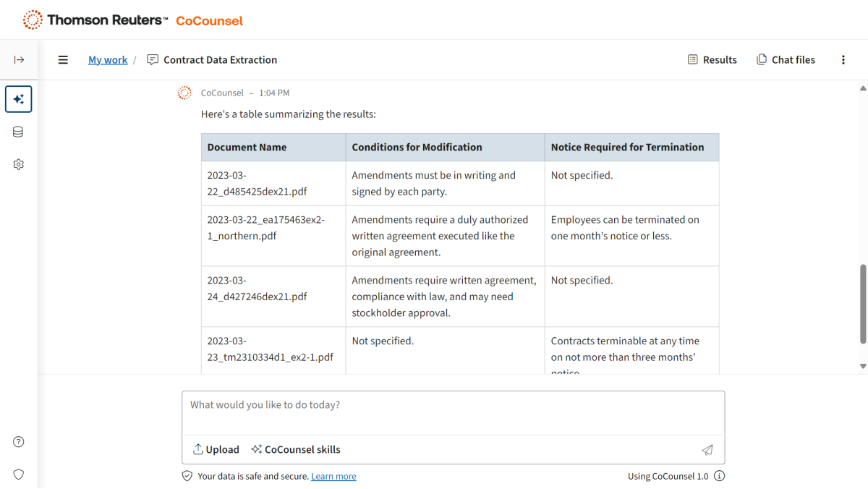The height and width of the screenshot is (489, 868).
Task: Click the shield privacy sidebar icon
Action: tap(19, 475)
